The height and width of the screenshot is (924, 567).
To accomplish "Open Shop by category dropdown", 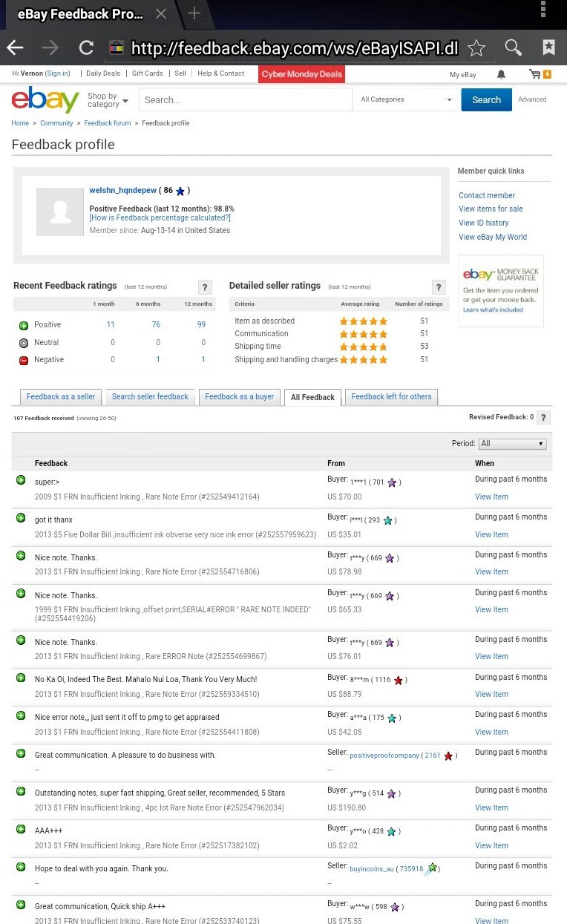I will (x=108, y=100).
